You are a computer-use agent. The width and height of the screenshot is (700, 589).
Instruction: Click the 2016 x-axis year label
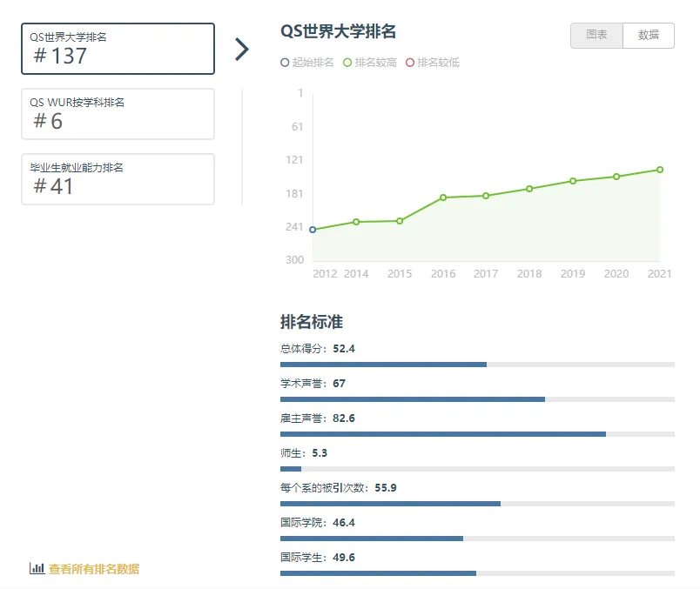[x=443, y=273]
